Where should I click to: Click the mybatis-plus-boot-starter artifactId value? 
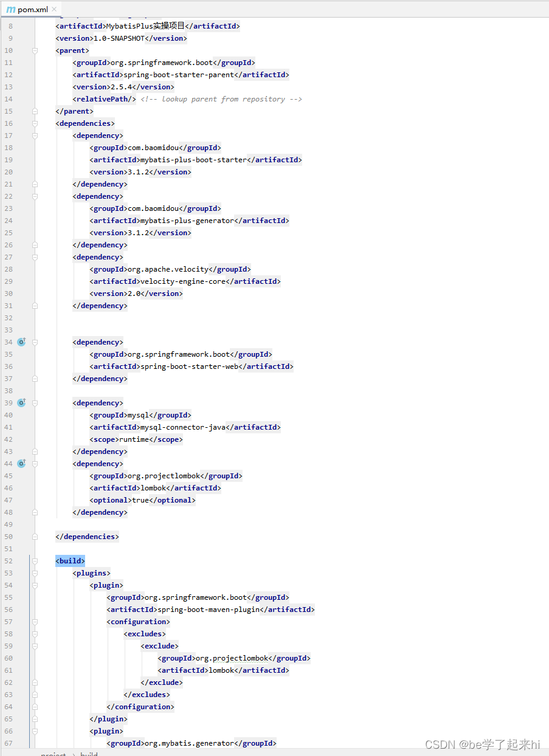click(193, 160)
